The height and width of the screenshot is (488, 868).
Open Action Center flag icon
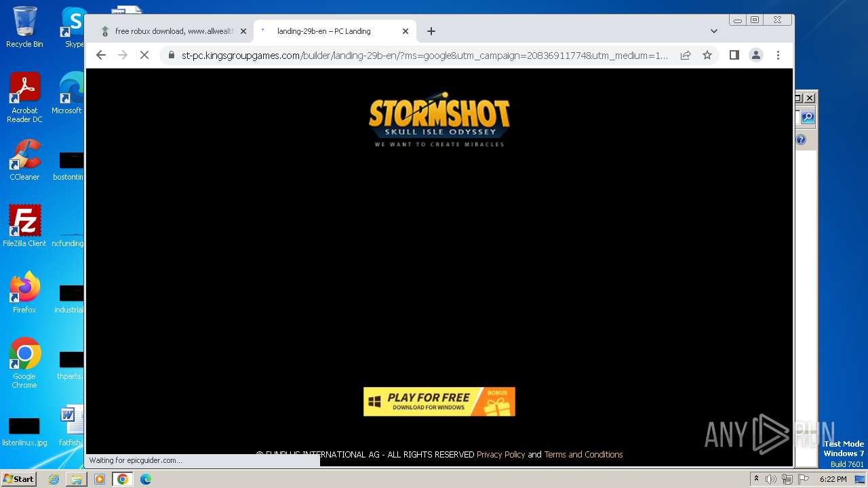(803, 479)
